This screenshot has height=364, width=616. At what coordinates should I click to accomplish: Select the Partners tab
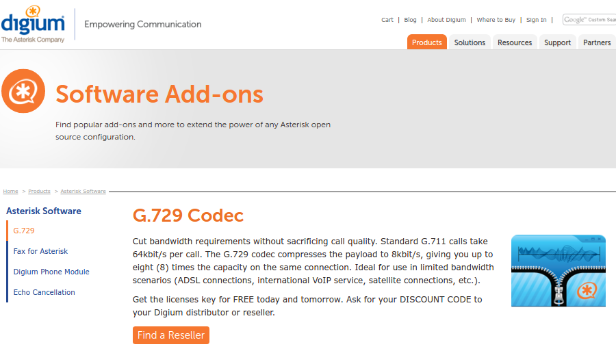596,42
